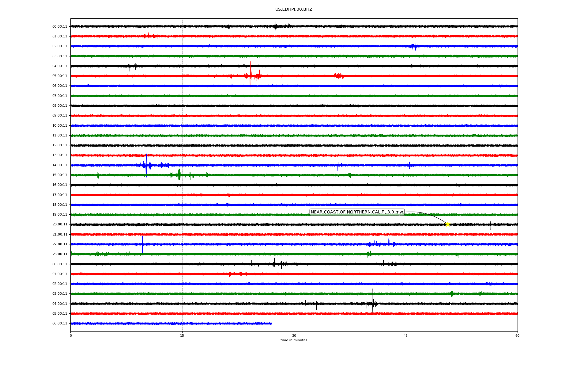
Task: Select the 07:00:11 trace label
Action: [x=60, y=96]
